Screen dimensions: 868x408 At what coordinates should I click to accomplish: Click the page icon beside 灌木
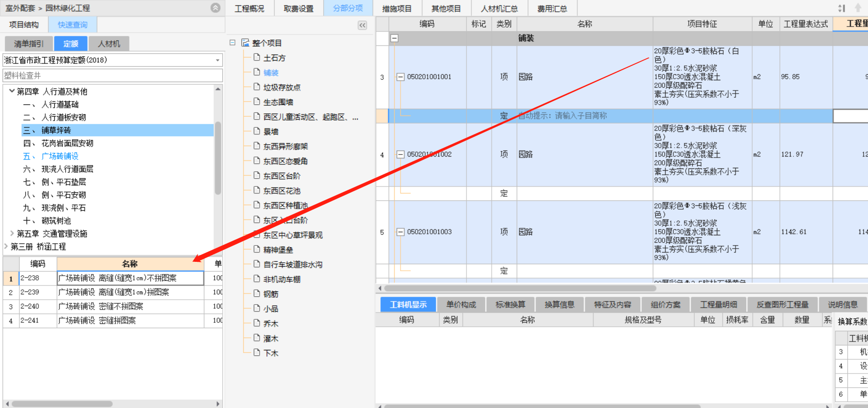tap(257, 338)
